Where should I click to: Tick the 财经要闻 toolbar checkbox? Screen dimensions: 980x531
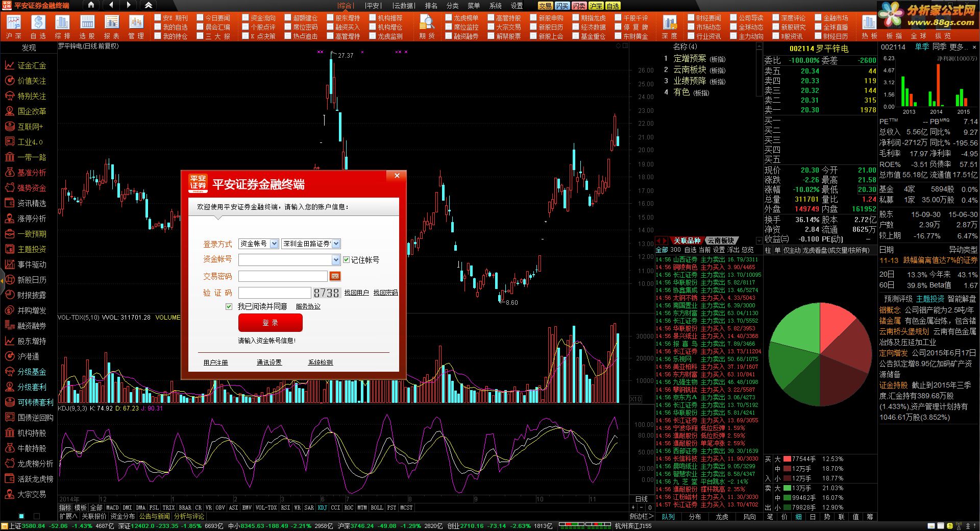coord(691,18)
